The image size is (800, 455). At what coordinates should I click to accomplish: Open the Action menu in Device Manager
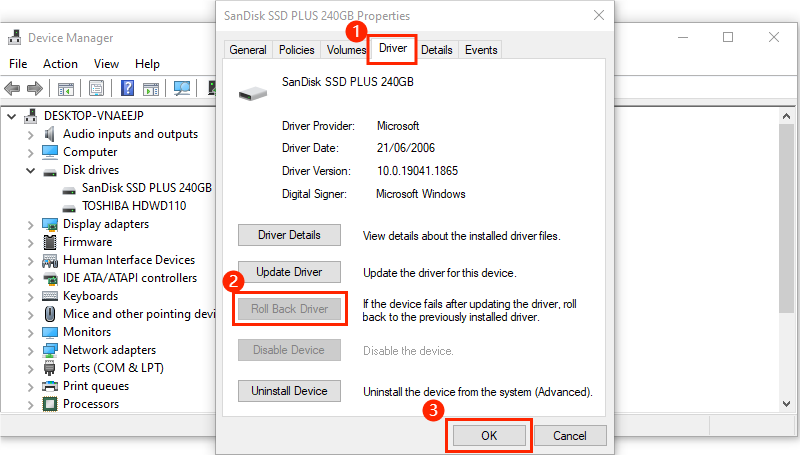click(x=60, y=64)
